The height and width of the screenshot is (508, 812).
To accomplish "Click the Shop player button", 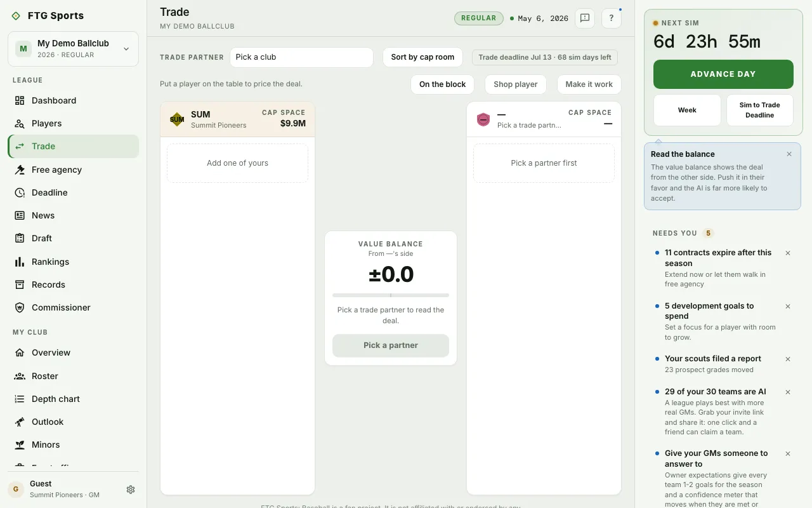I will tap(515, 84).
